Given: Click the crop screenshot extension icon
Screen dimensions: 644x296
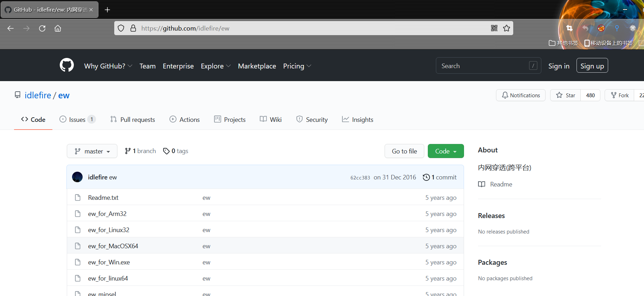Looking at the screenshot, I should [x=569, y=28].
